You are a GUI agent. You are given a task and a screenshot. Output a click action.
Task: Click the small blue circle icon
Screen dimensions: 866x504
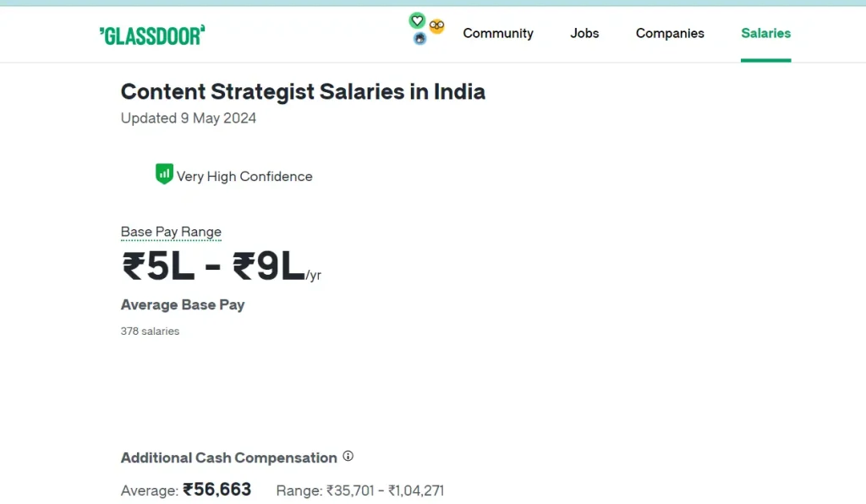click(419, 39)
